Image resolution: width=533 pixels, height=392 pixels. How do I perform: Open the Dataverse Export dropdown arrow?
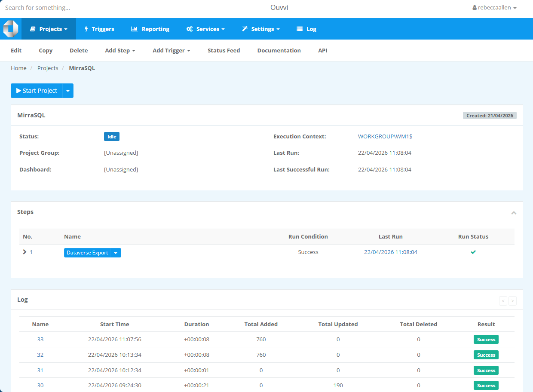click(x=116, y=253)
